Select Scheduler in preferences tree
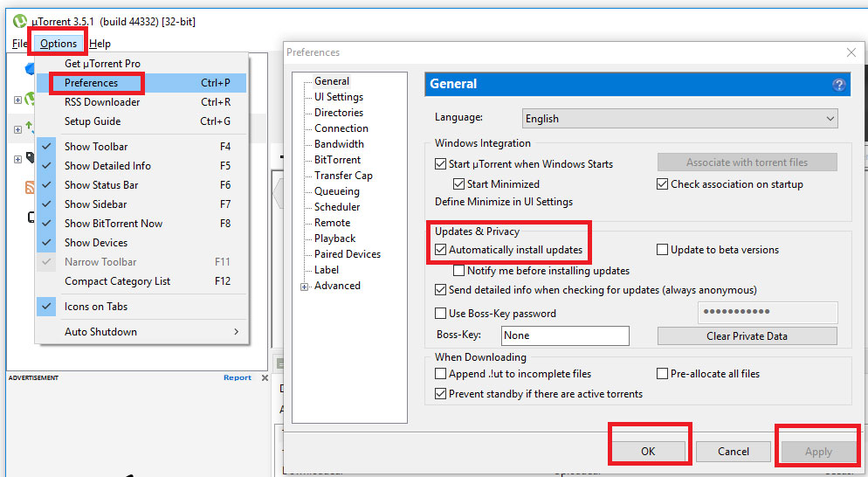This screenshot has height=477, width=868. pos(337,207)
